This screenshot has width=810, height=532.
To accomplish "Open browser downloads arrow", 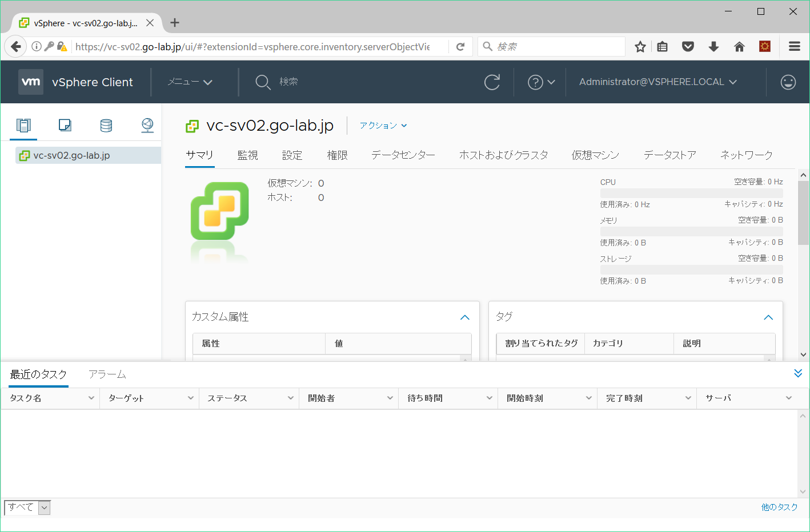I will [713, 47].
